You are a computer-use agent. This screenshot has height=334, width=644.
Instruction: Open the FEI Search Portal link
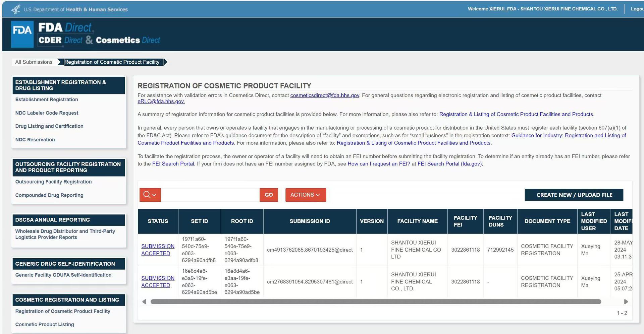pos(173,163)
